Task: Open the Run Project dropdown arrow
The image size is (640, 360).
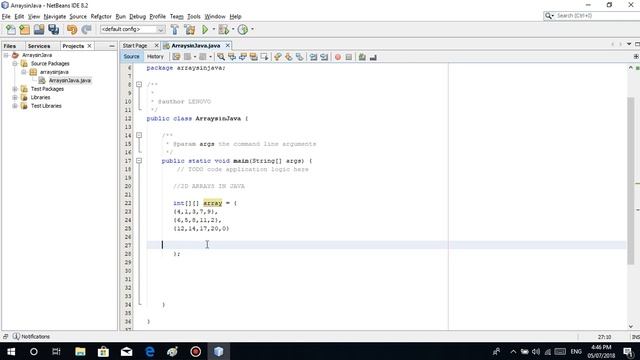Action: coord(213,29)
